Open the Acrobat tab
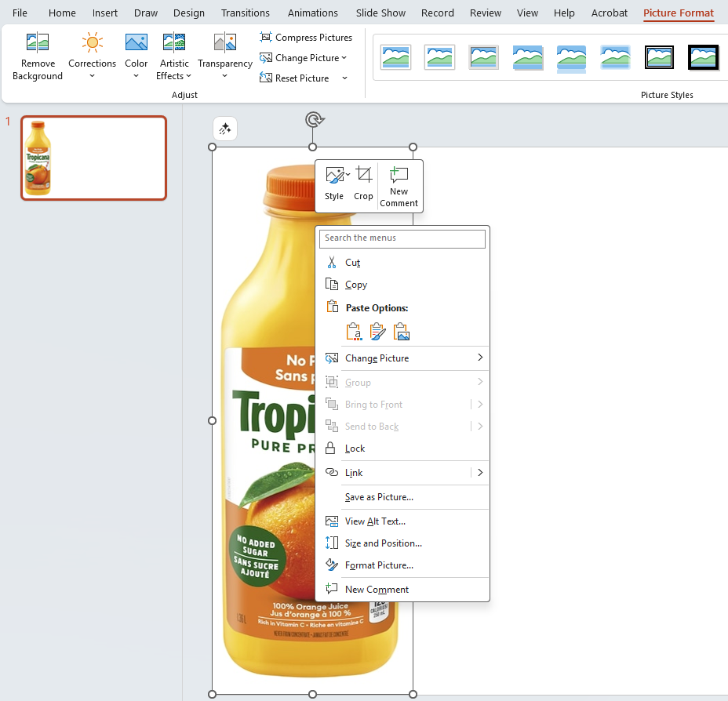 [x=609, y=13]
